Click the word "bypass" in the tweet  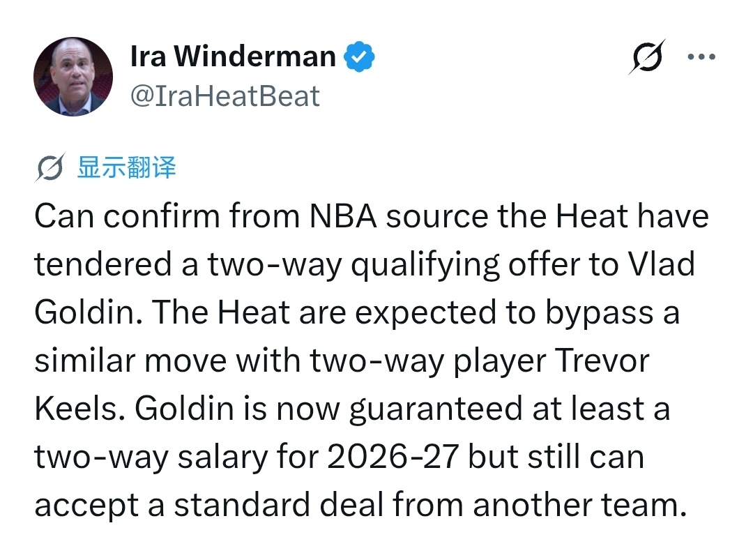[599, 314]
